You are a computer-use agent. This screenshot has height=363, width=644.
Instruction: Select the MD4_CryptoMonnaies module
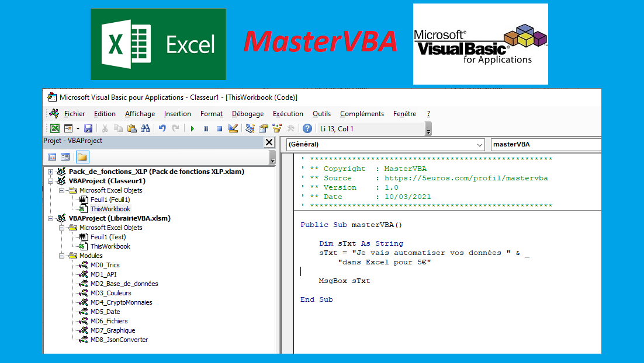[x=121, y=303]
